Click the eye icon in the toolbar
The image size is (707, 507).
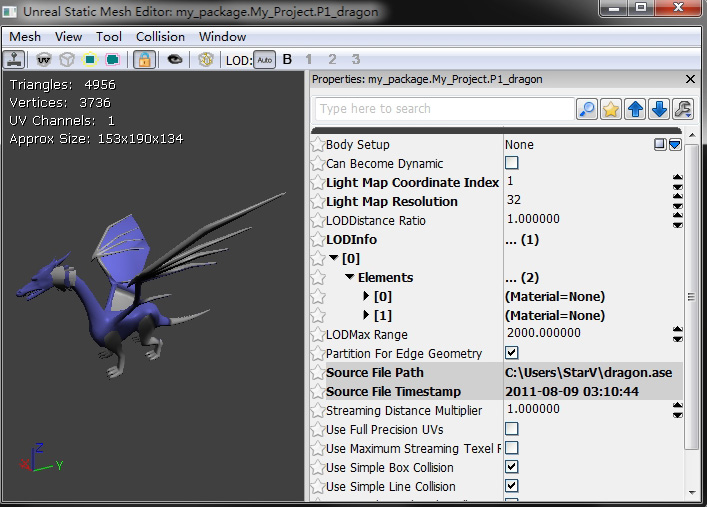(175, 59)
